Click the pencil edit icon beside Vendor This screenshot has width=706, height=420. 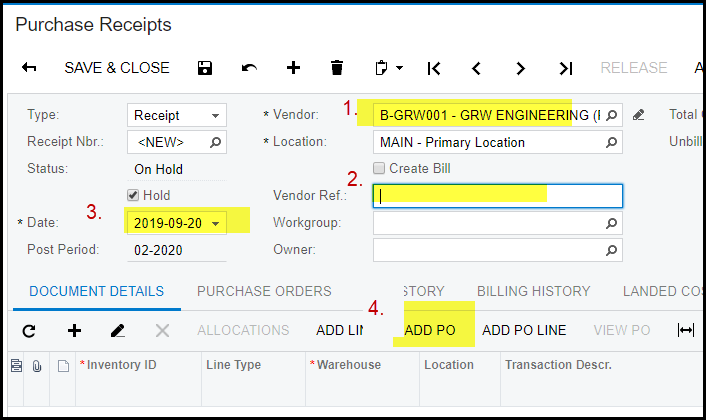coord(640,115)
